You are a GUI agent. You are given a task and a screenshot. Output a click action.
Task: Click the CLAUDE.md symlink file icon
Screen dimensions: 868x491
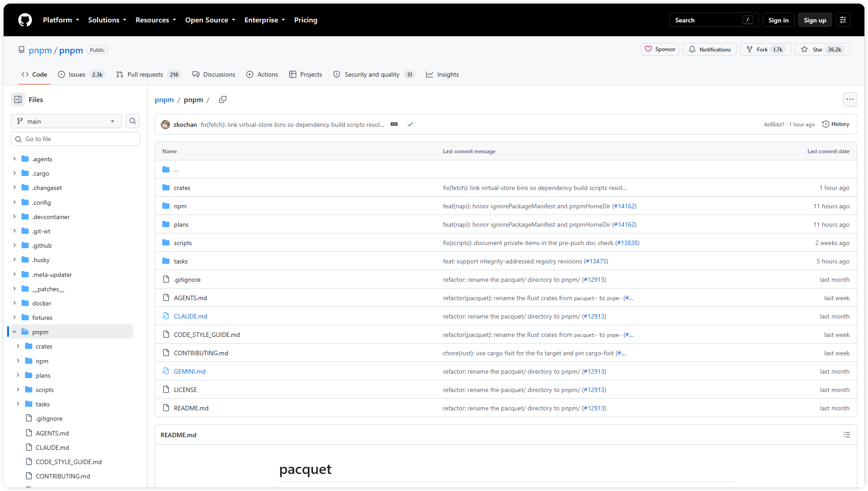[x=166, y=316]
